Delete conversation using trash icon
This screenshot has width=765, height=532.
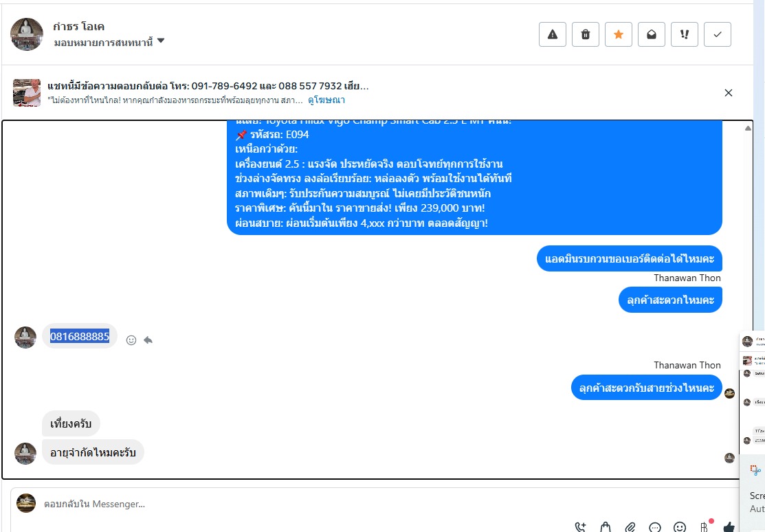pyautogui.click(x=586, y=34)
